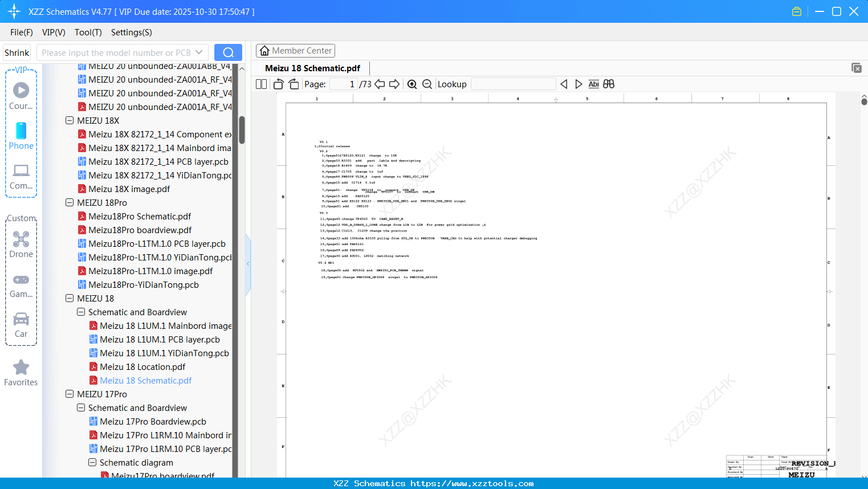Open the Drone category
The height and width of the screenshot is (489, 868).
click(x=21, y=244)
